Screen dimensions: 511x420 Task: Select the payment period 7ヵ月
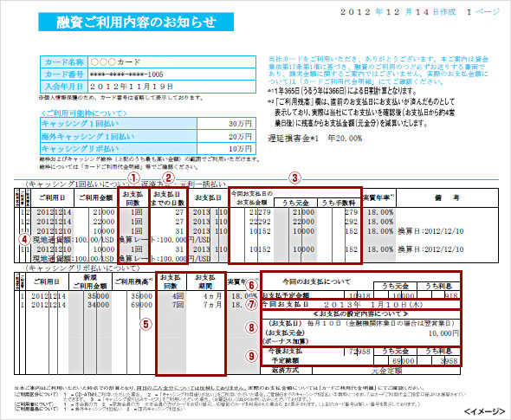[212, 305]
